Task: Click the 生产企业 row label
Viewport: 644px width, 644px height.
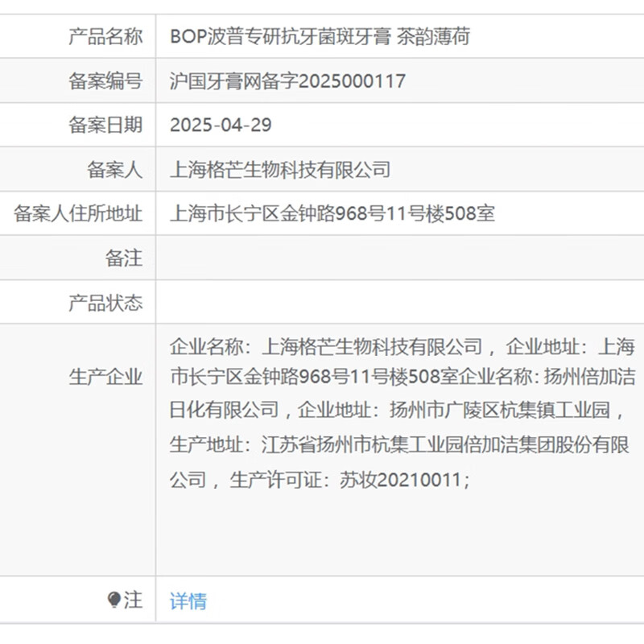Action: (105, 377)
